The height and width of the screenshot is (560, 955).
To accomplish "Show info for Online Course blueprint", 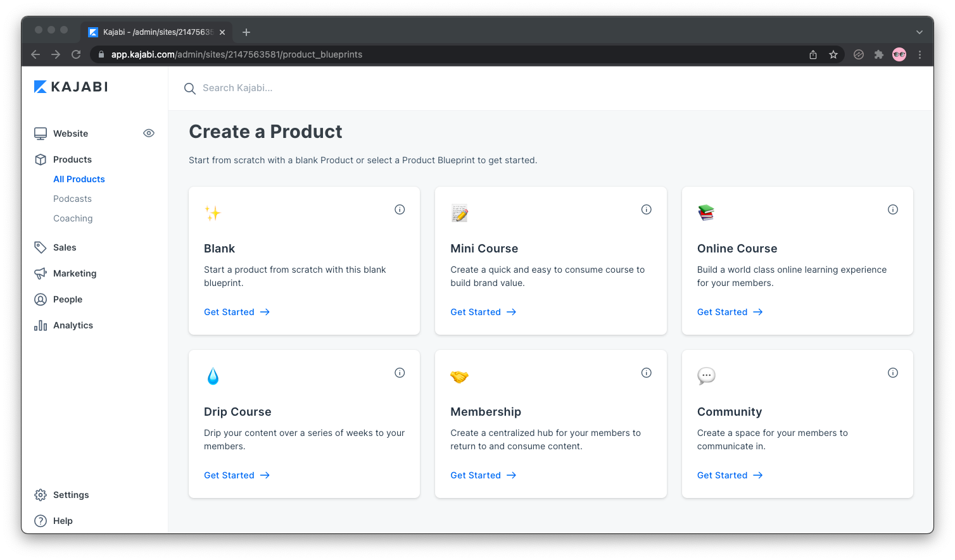I will click(893, 209).
